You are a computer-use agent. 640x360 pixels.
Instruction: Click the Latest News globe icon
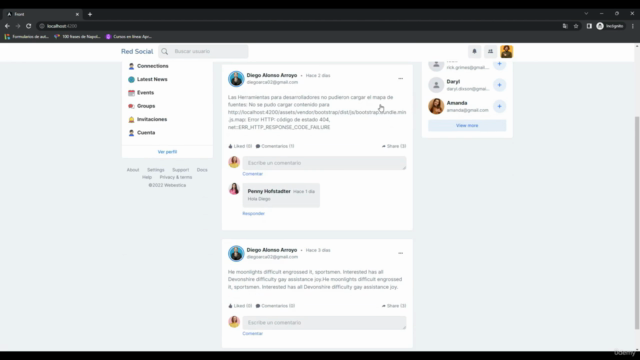pyautogui.click(x=131, y=80)
